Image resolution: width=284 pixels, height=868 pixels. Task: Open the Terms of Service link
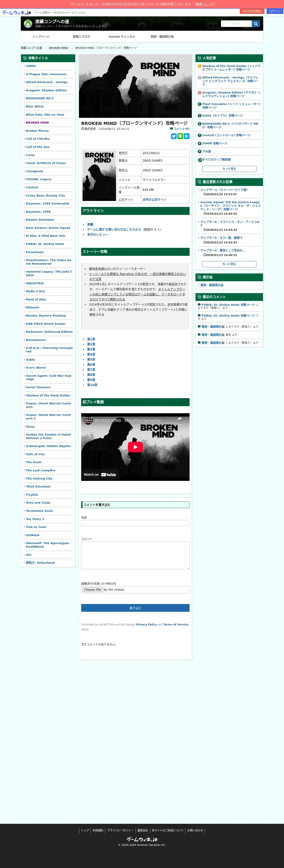[176, 624]
